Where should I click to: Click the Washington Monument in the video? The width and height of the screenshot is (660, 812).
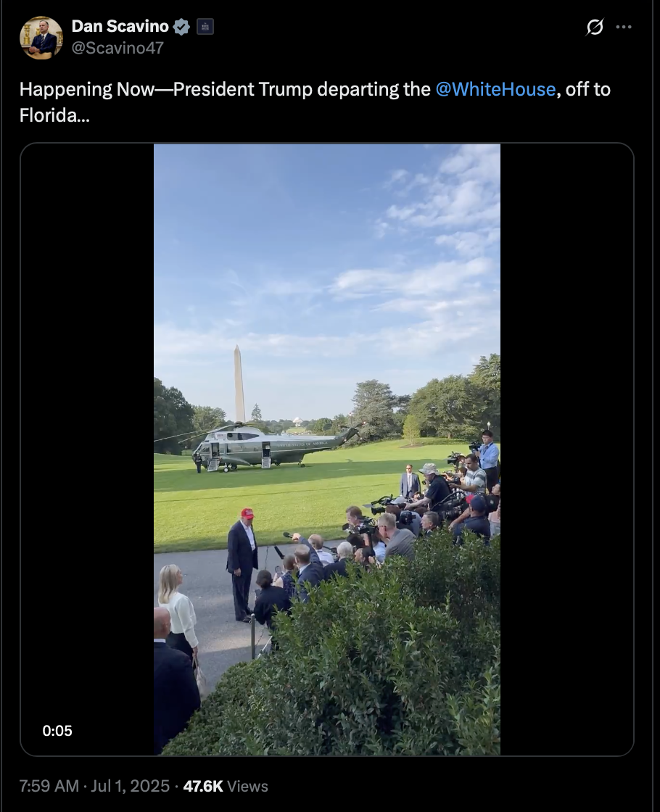(239, 384)
